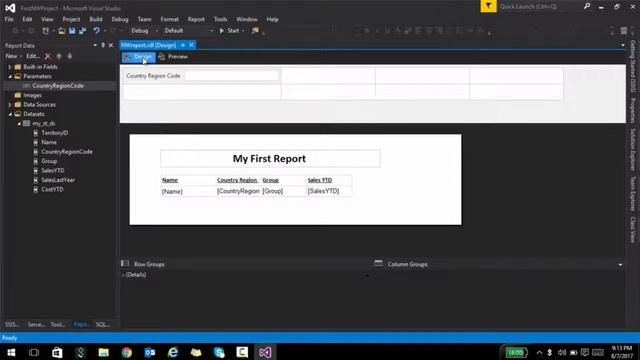Expand the Built-in Fields node
Screen dimensions: 640x360
pyautogui.click(x=10, y=67)
